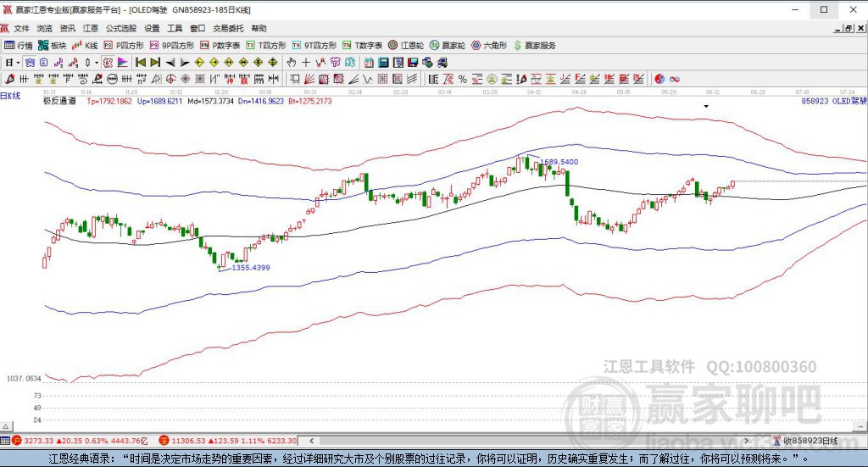The width and height of the screenshot is (868, 467).
Task: Switch to K线 chart view
Action: pyautogui.click(x=85, y=46)
